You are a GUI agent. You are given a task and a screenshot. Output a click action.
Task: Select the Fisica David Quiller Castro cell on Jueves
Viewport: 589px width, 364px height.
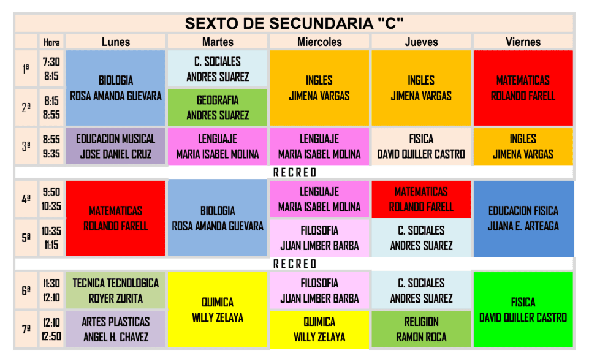point(421,146)
